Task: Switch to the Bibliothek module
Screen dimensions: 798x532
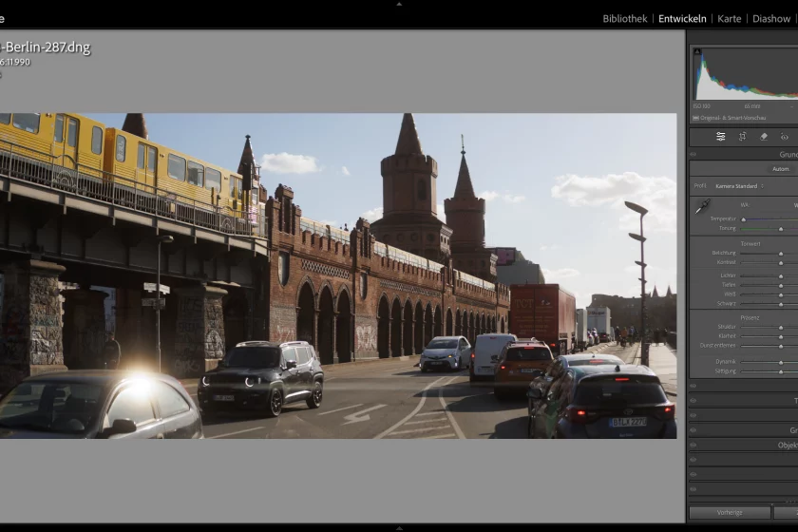Action: point(625,19)
